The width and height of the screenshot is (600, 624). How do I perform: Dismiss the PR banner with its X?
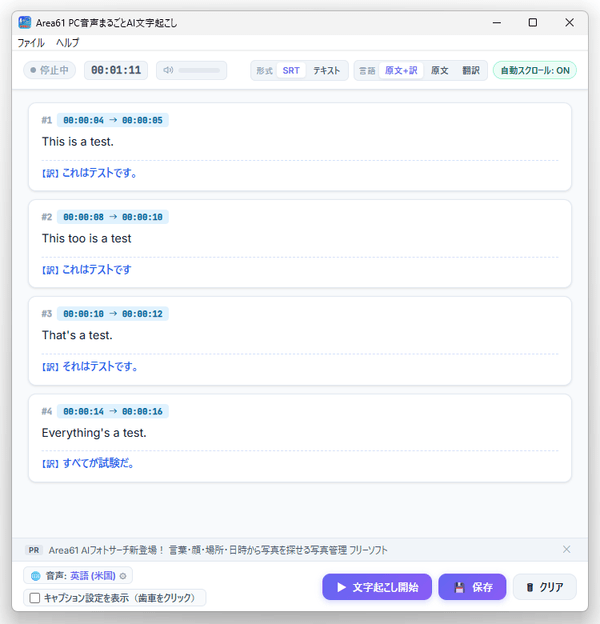click(x=567, y=550)
